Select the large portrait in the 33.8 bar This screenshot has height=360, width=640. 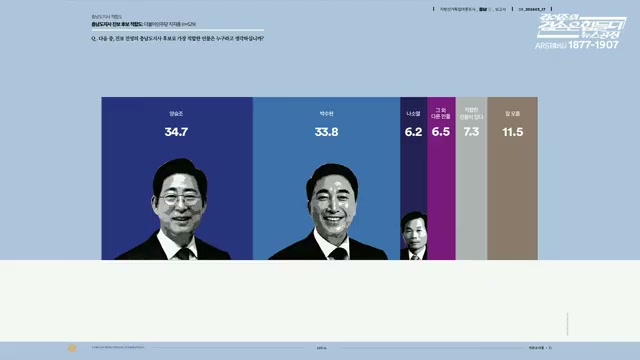[x=329, y=211]
